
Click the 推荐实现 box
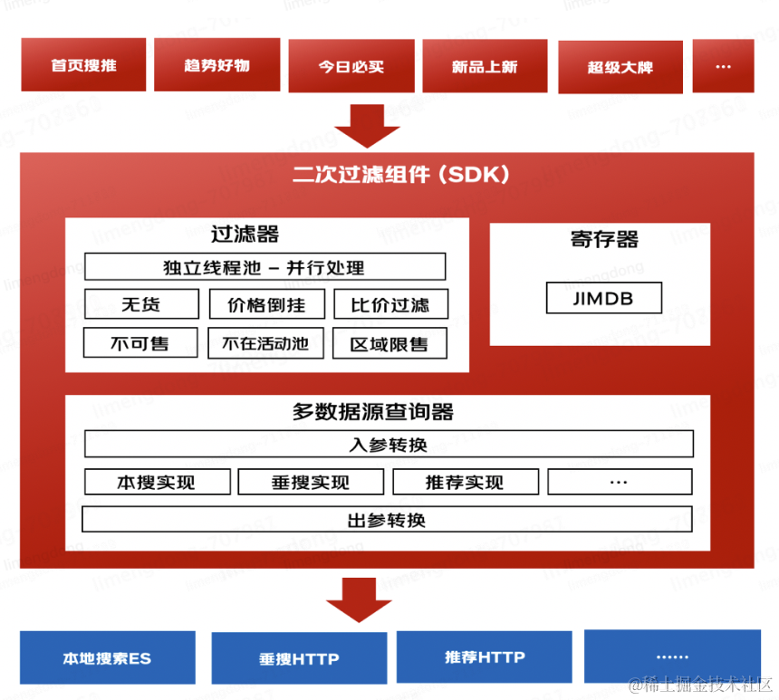[x=466, y=482]
